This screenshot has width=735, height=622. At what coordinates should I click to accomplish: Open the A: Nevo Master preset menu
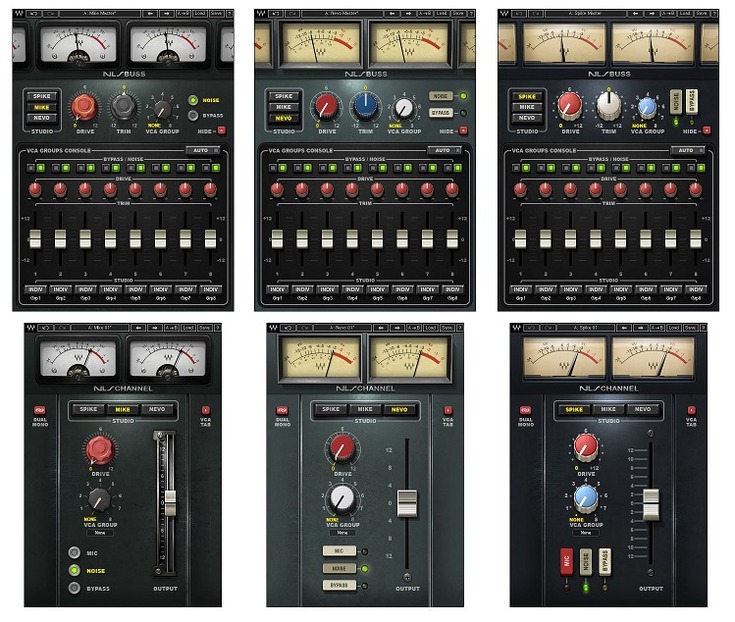point(343,14)
